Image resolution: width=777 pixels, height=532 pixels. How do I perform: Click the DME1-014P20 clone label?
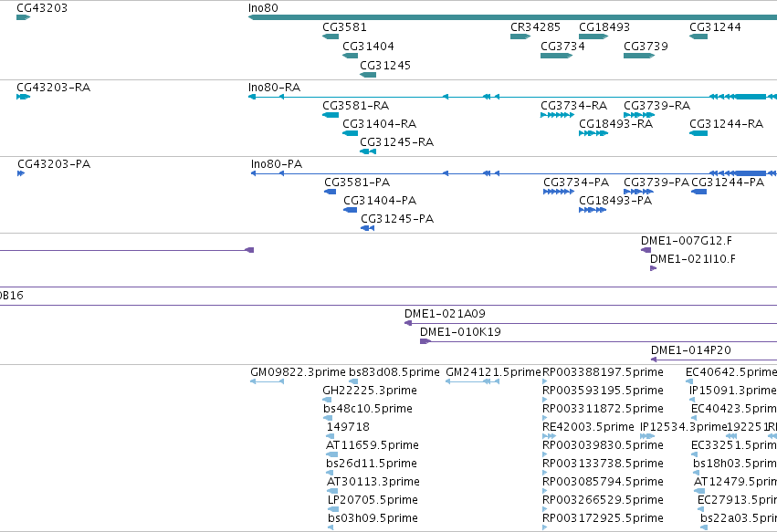pyautogui.click(x=691, y=350)
